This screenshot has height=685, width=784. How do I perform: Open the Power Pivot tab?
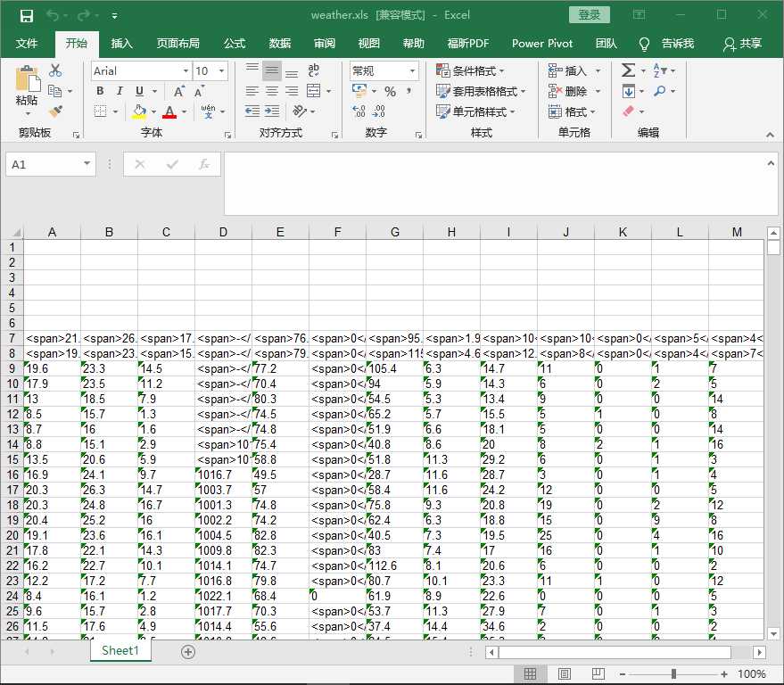542,44
